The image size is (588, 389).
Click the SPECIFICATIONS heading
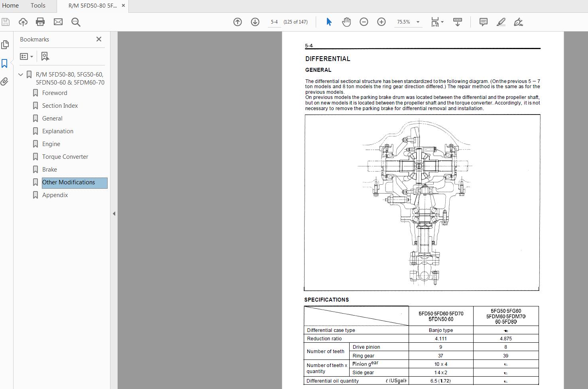(326, 300)
